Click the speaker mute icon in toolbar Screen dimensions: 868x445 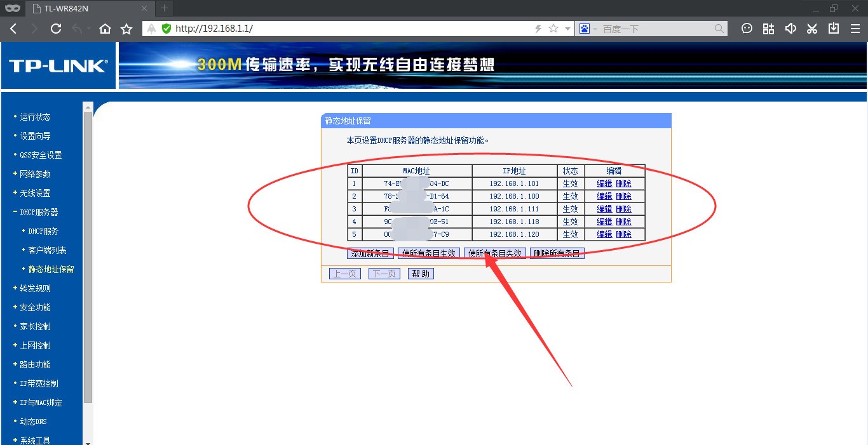(790, 29)
